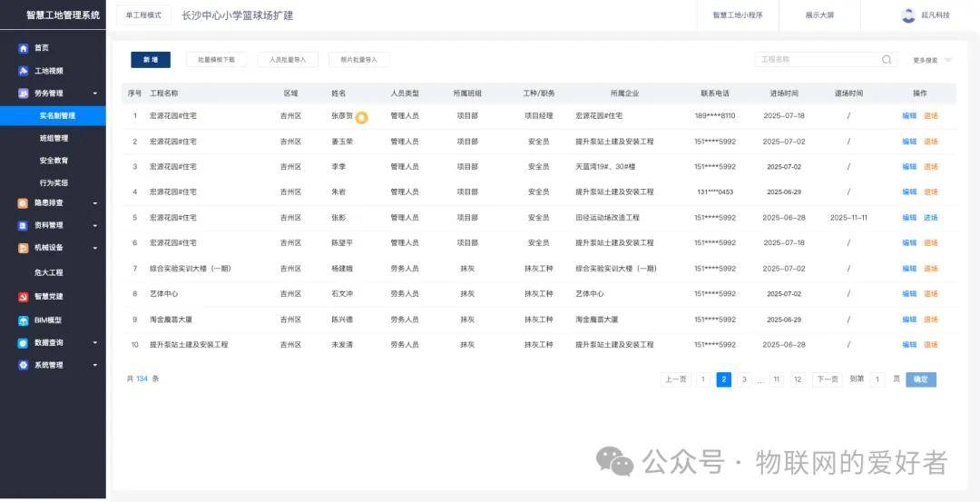Screen dimensions: 980x502
Task: Click the 新增 button
Action: click(151, 59)
